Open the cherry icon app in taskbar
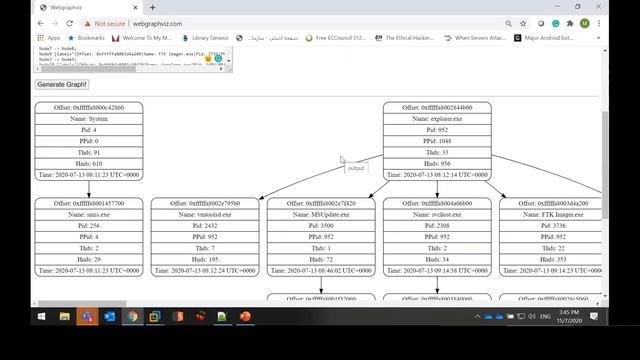Viewport: 640px width, 360px height. coord(200,316)
